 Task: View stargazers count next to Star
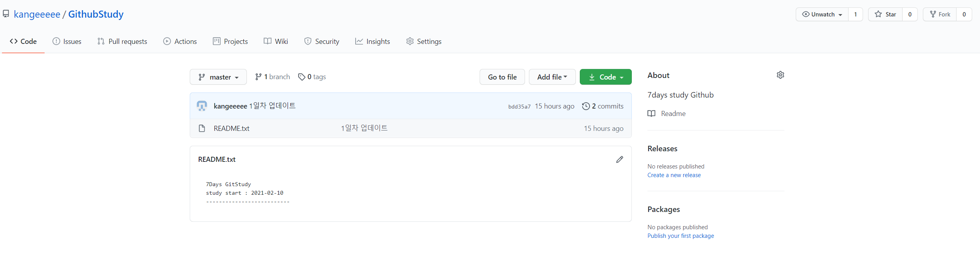910,14
